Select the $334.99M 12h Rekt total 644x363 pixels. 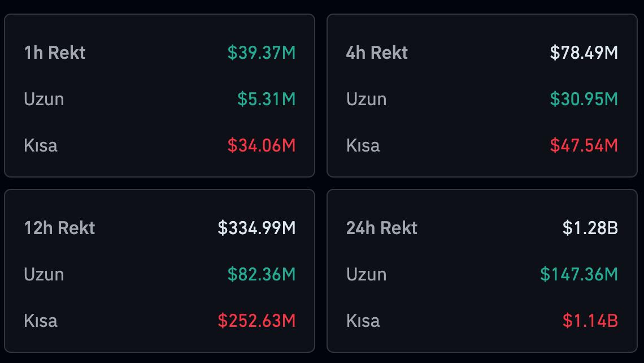(256, 228)
